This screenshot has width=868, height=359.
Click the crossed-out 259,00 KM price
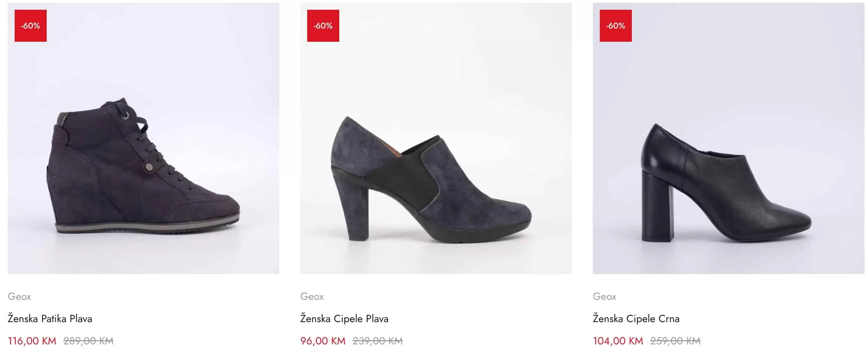675,341
